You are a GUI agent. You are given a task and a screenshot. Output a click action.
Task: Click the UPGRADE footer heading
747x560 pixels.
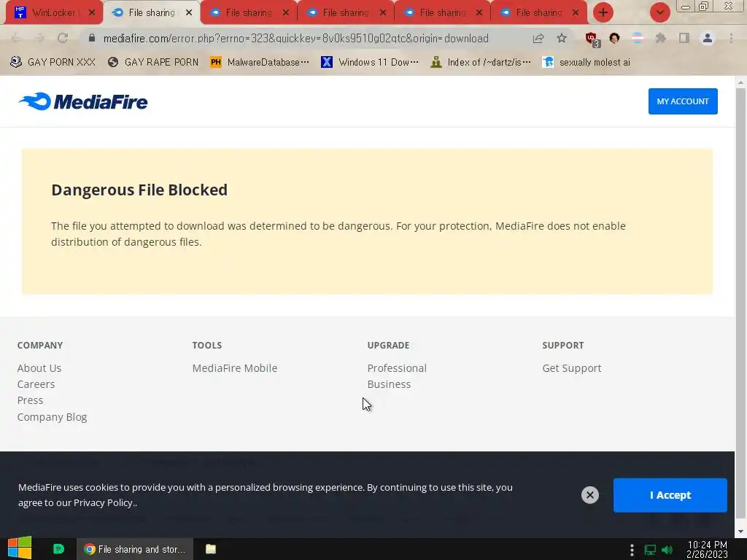[388, 345]
